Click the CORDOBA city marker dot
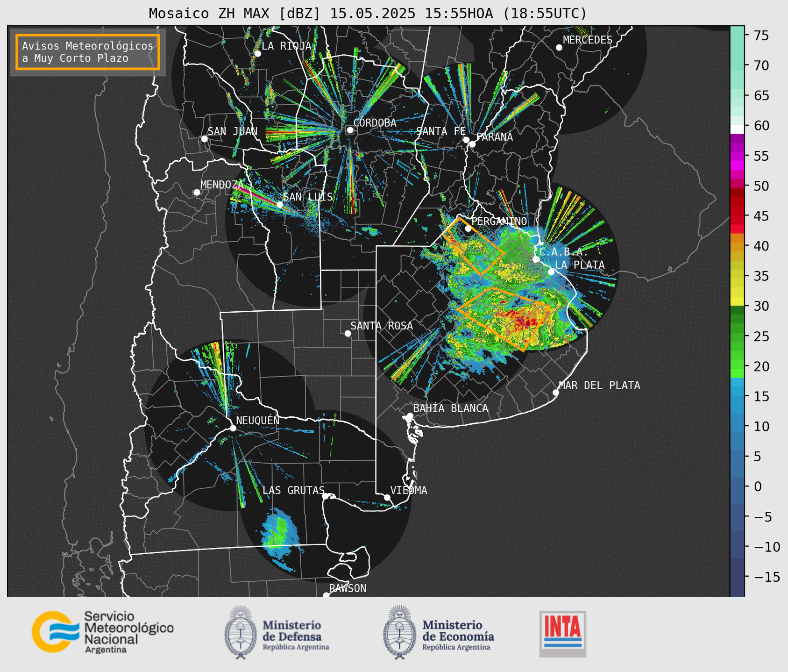 point(350,130)
